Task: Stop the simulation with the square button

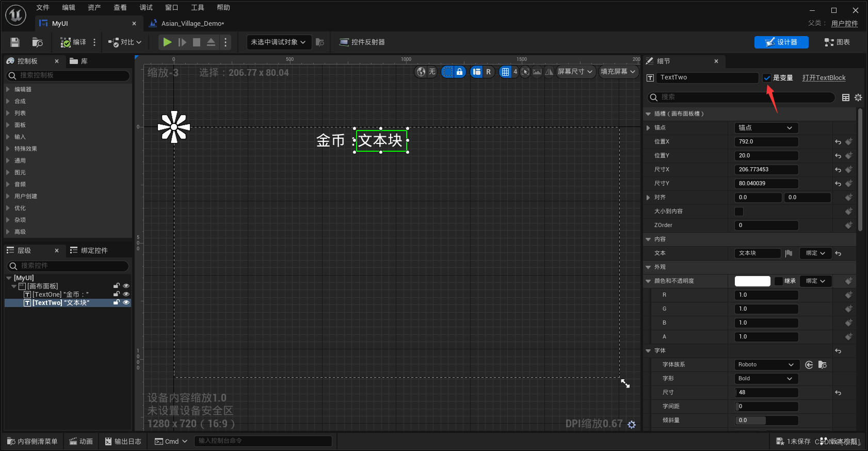Action: tap(197, 42)
